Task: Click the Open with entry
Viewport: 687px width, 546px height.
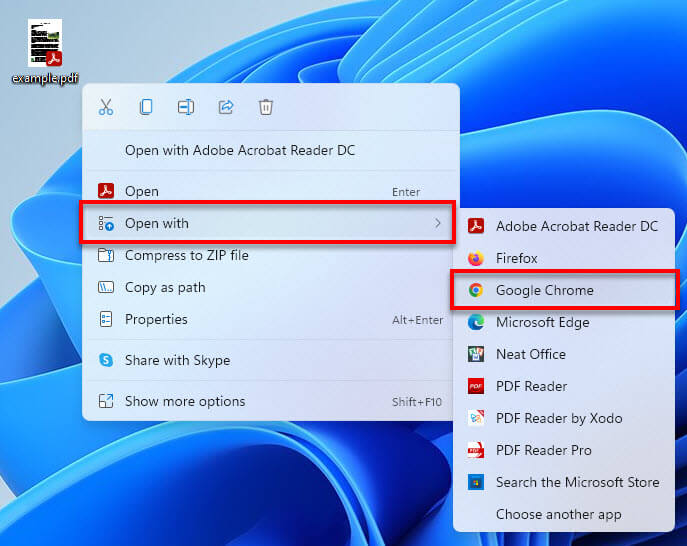Action: 268,223
